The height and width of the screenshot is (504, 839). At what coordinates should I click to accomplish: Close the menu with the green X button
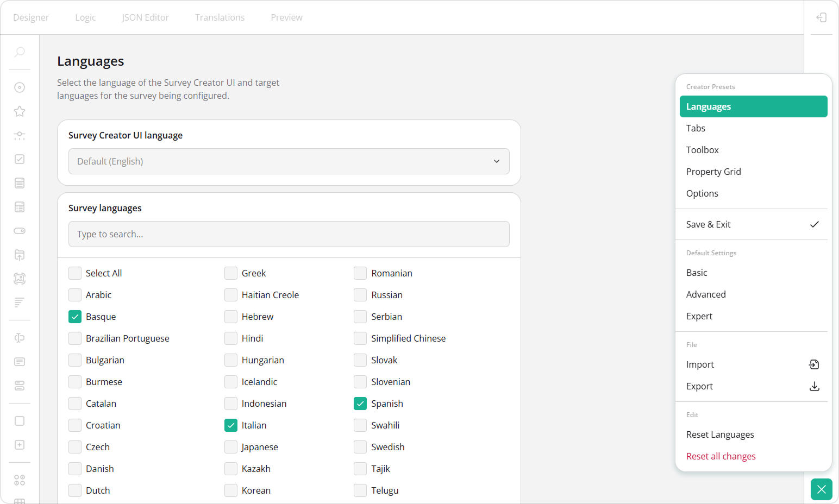pos(821,489)
